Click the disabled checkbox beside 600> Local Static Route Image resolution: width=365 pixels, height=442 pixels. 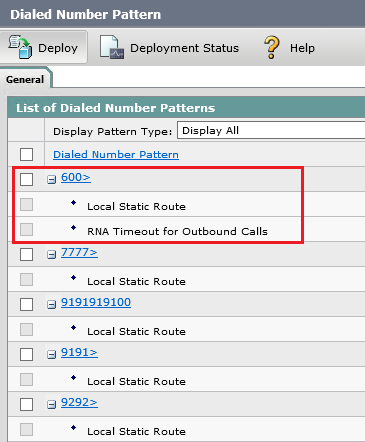[x=26, y=204]
